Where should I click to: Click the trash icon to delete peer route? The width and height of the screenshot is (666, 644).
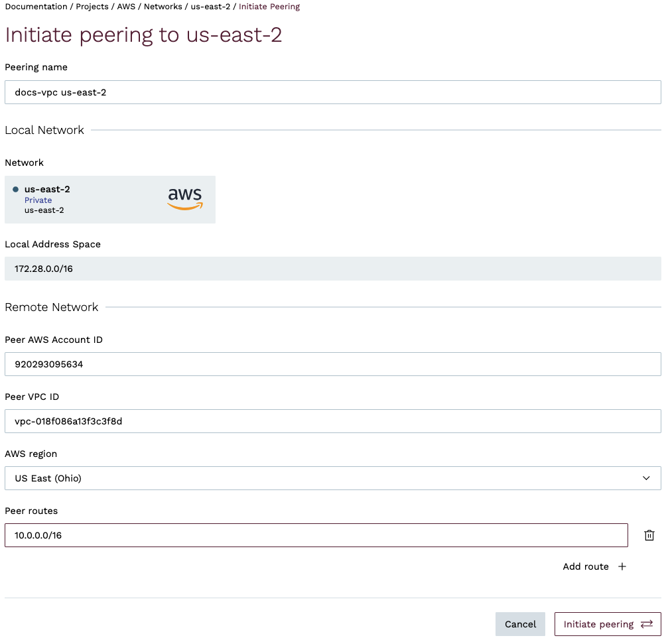click(649, 535)
